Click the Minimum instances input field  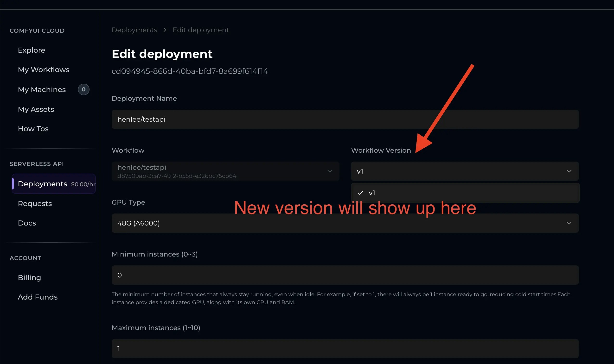point(345,275)
